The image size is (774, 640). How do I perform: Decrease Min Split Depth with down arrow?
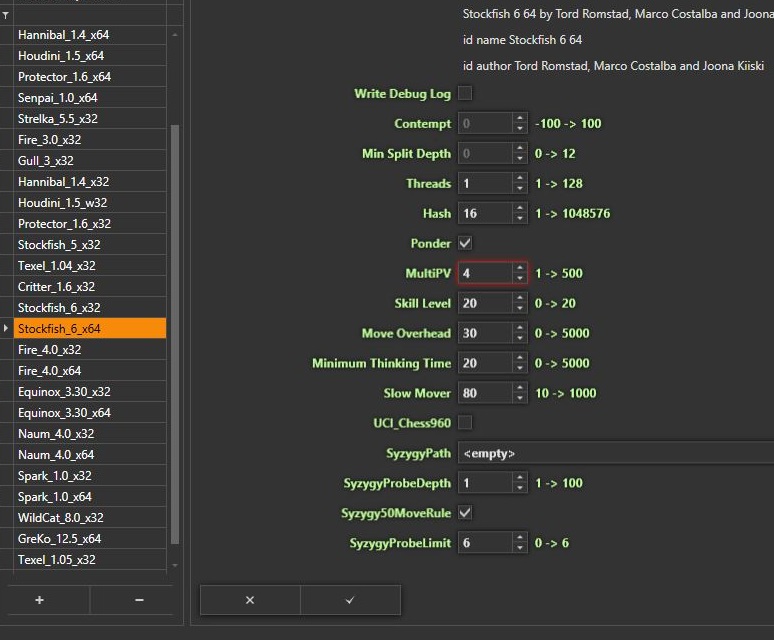pos(520,159)
